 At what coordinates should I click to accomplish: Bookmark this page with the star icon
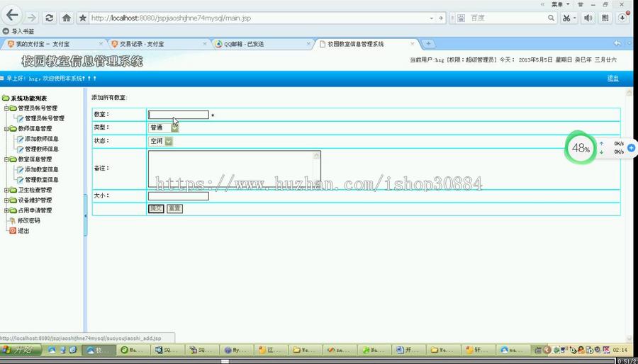pyautogui.click(x=83, y=18)
